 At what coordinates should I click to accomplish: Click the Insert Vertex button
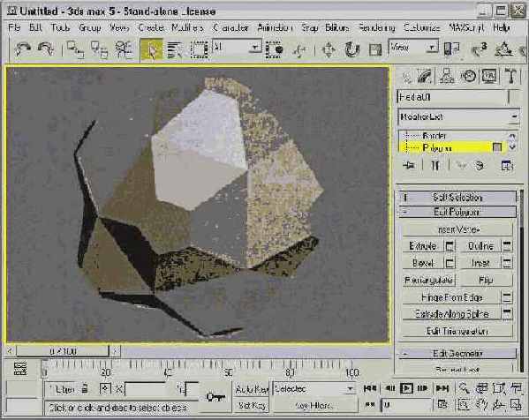[457, 229]
